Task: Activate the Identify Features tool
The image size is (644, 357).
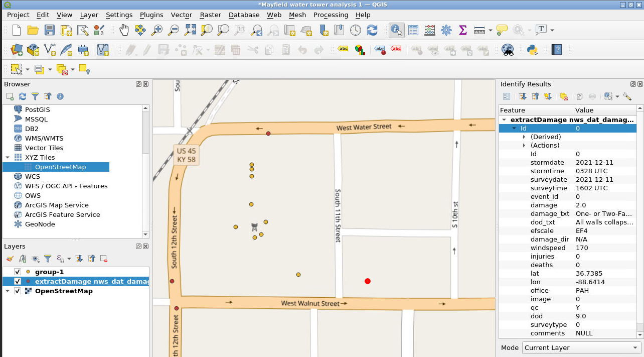Action: [397, 30]
